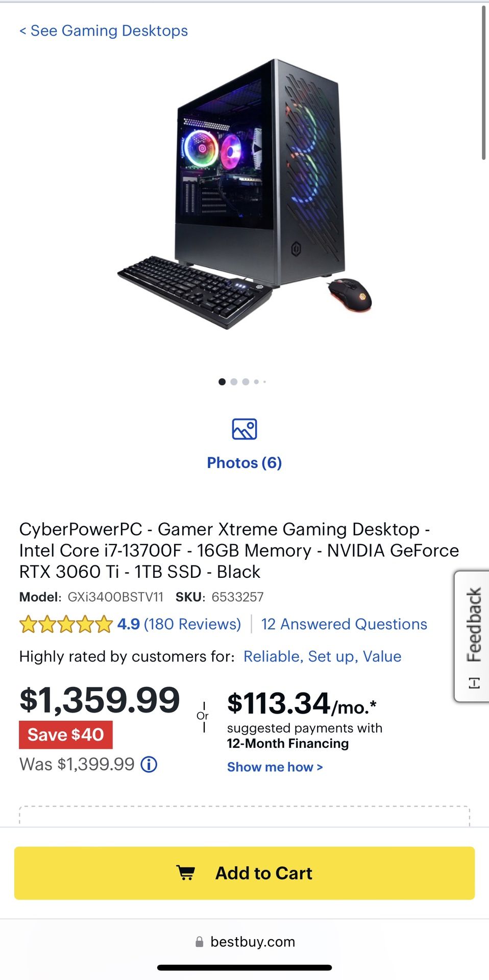
Task: Open the Photos gallery image icon
Action: click(x=244, y=429)
